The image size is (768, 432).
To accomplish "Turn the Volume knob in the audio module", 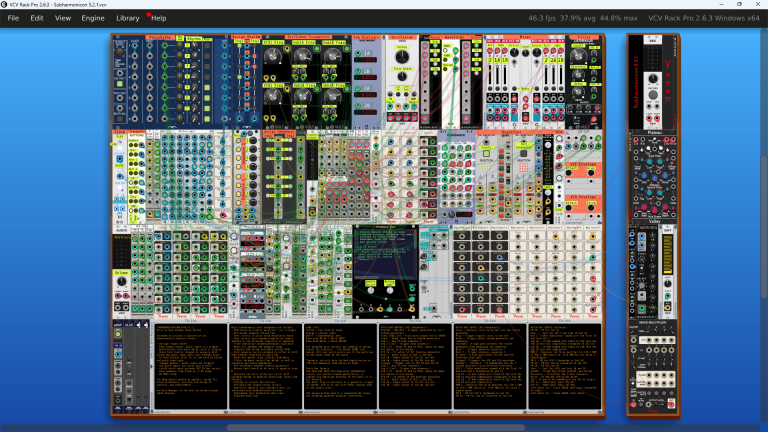I will (x=121, y=281).
